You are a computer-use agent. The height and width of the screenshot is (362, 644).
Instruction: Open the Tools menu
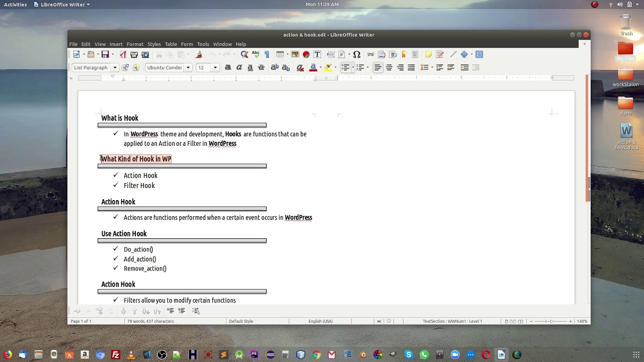[x=203, y=44]
